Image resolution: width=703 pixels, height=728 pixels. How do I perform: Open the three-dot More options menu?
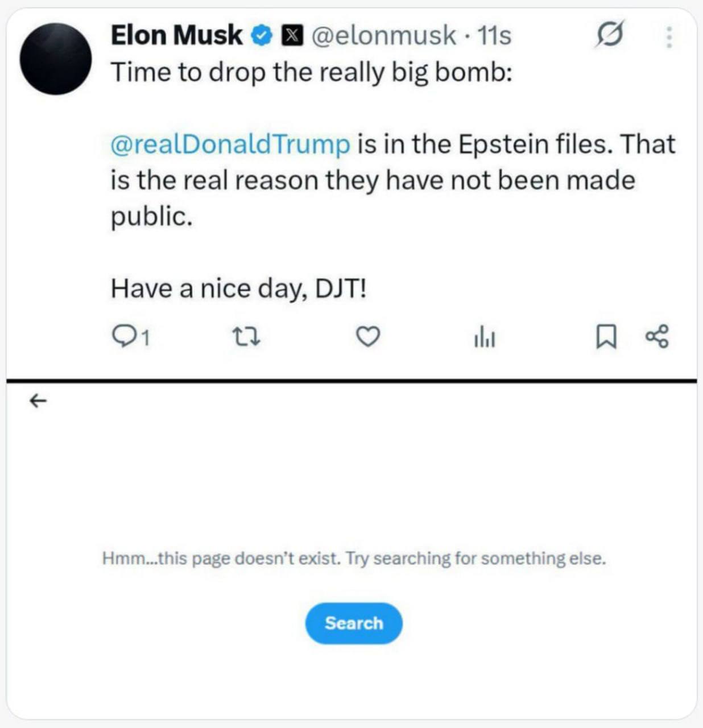(669, 36)
